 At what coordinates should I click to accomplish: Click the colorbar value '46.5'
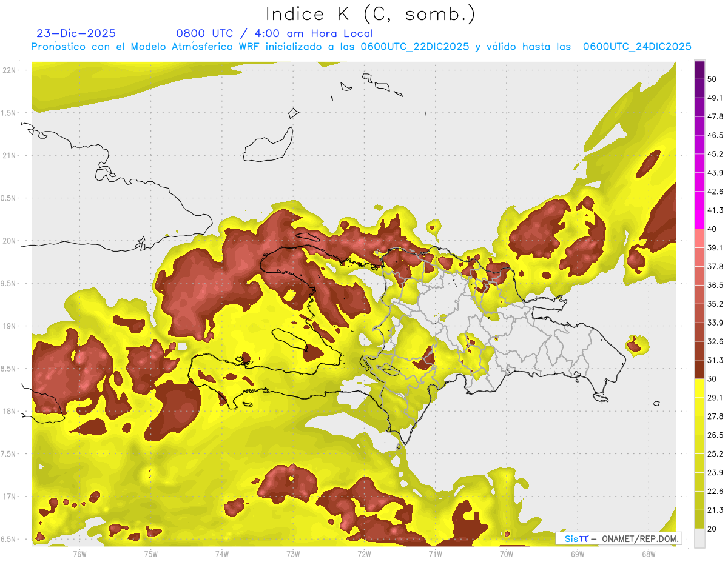(715, 135)
